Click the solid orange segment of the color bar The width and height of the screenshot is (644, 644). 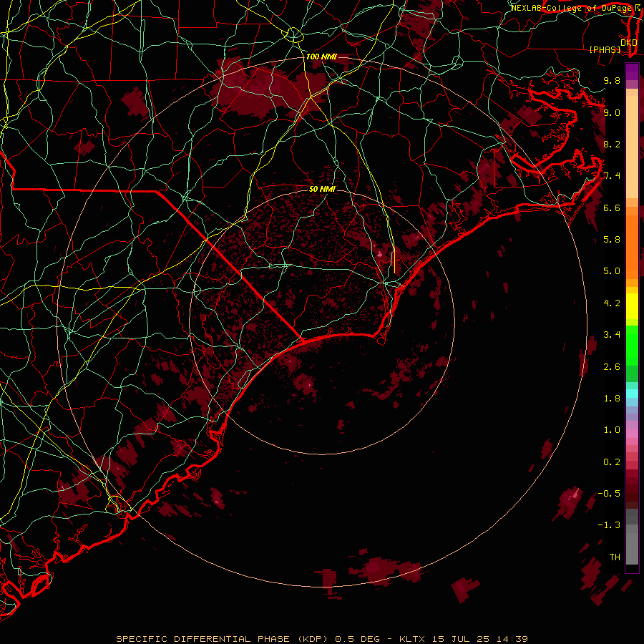pos(632,247)
